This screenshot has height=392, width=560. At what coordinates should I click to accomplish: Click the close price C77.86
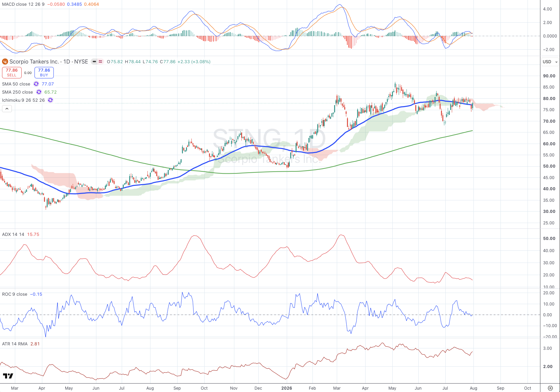point(168,62)
